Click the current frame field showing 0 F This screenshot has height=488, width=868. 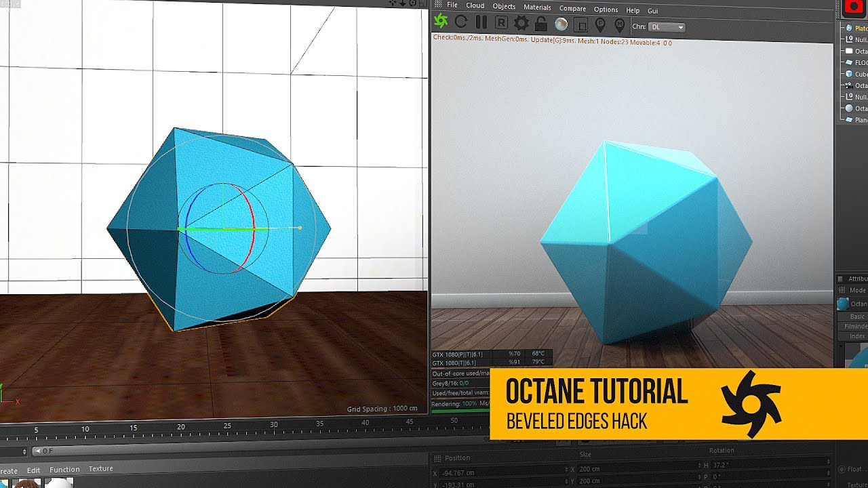(47, 451)
